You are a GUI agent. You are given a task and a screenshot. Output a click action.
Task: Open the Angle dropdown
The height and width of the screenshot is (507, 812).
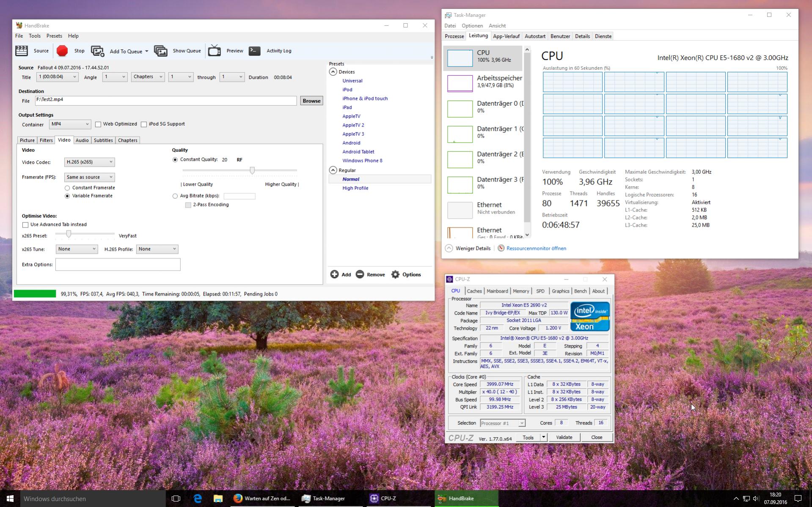[115, 77]
